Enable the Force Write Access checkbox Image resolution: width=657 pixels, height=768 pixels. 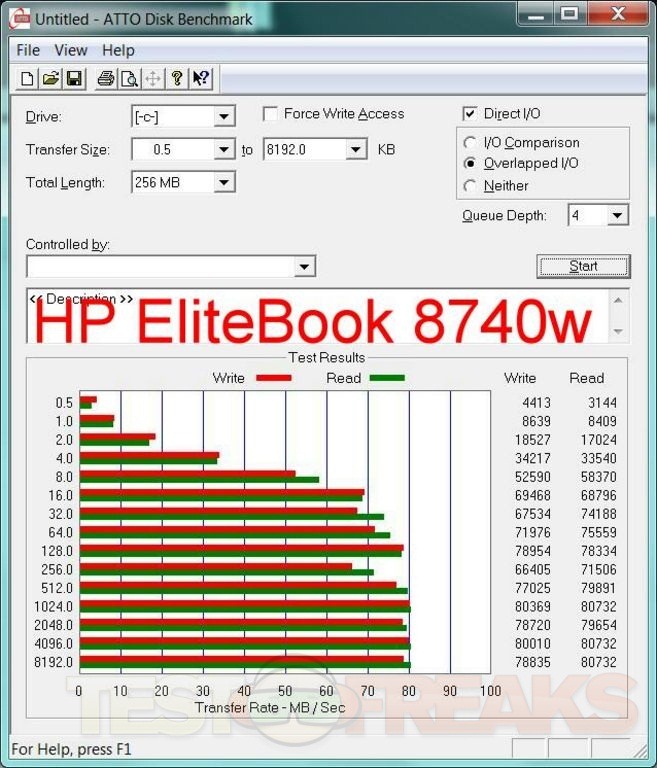click(x=270, y=114)
